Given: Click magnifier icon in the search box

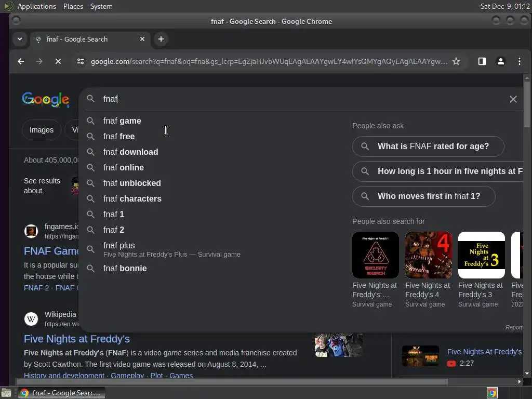Looking at the screenshot, I should pos(90,99).
